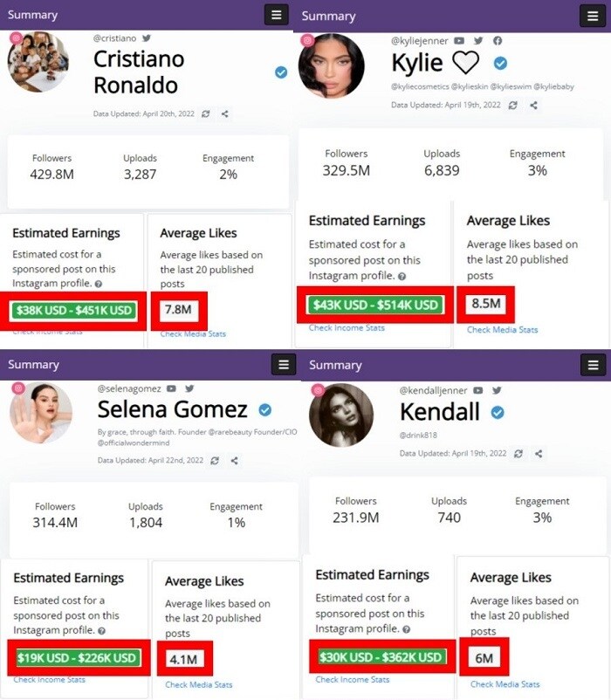
Task: Click share icon in Kendall's data updated row
Action: click(x=538, y=454)
